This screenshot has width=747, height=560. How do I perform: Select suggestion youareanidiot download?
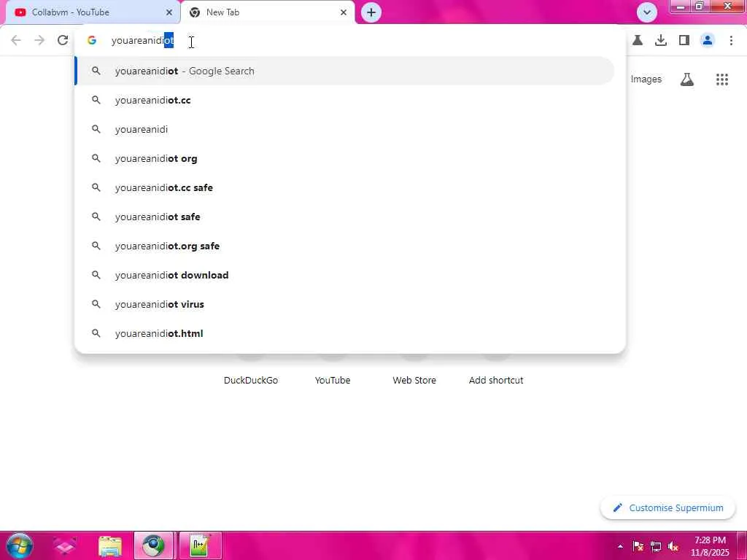click(x=345, y=275)
